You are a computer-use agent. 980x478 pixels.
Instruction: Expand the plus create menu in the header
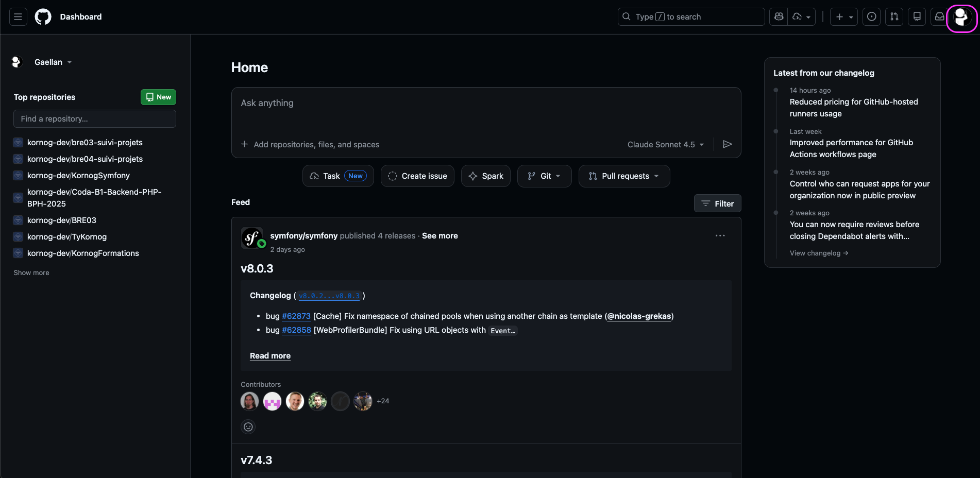point(843,16)
